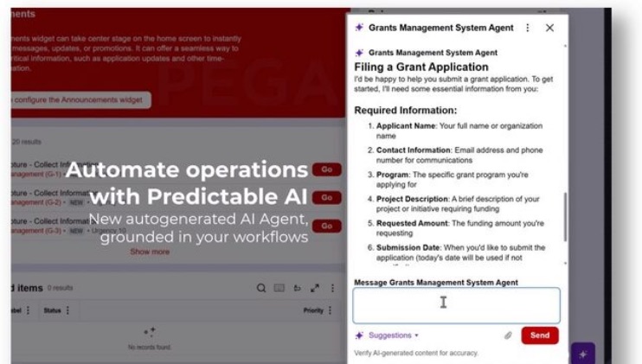Click into the Message Grants Management System Agent field

pyautogui.click(x=456, y=305)
